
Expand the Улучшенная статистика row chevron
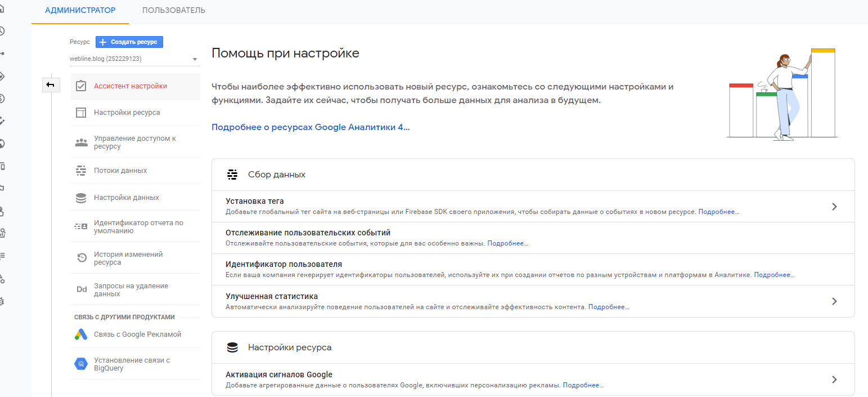click(x=834, y=301)
